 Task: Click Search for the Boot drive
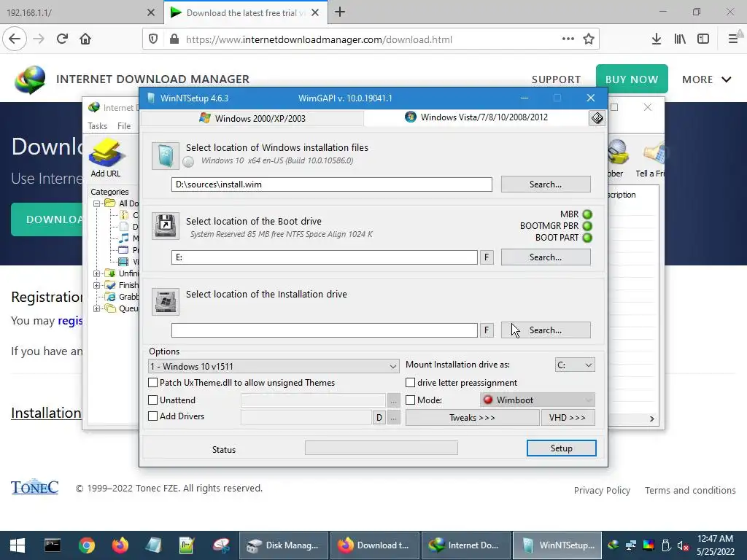pyautogui.click(x=546, y=257)
